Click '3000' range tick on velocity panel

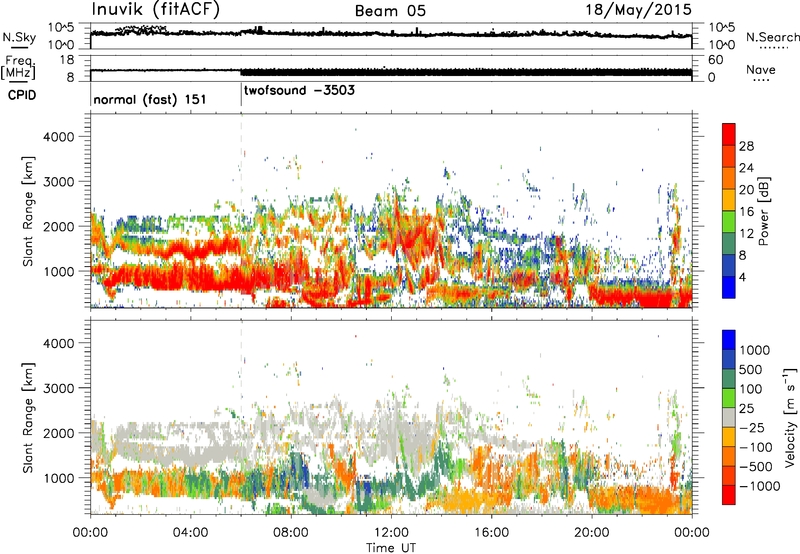(59, 388)
